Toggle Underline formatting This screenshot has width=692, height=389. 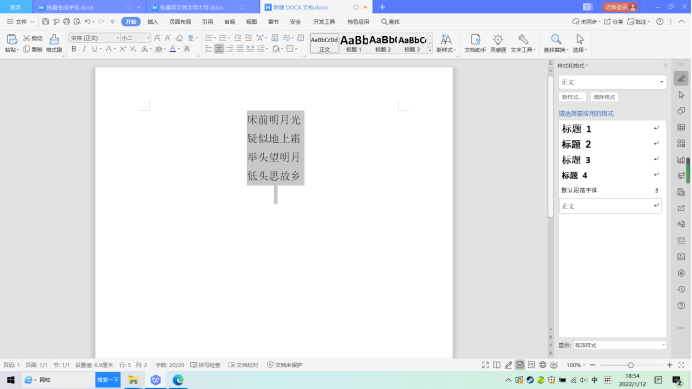[94, 49]
